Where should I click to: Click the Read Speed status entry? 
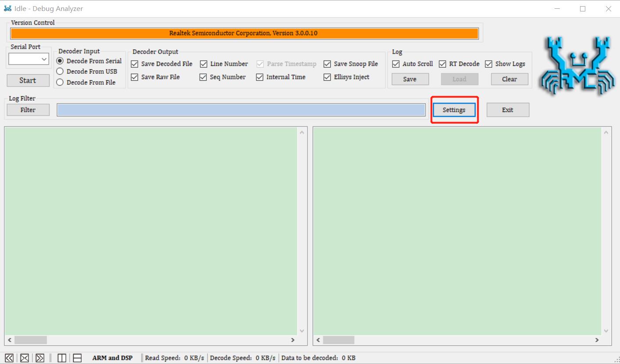174,358
